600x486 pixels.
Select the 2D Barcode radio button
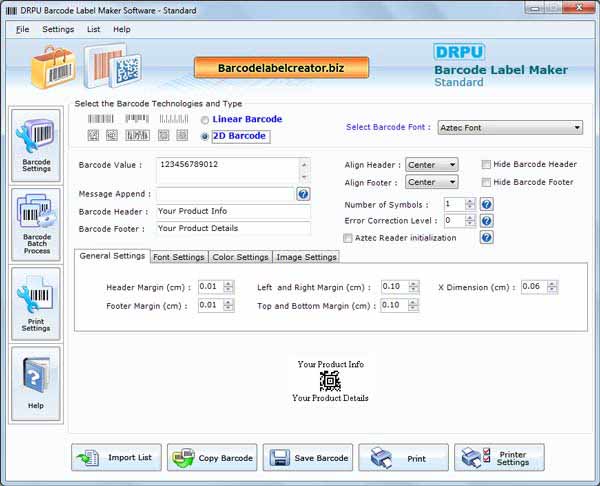tap(205, 136)
